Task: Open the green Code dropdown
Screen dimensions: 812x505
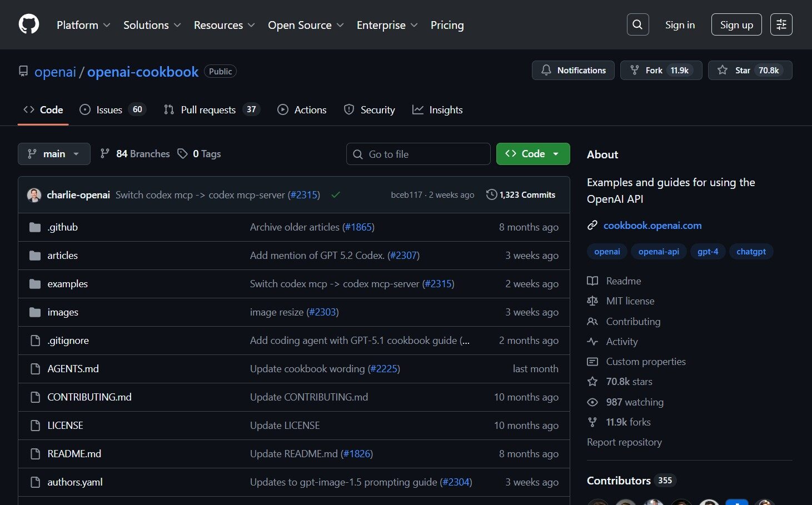Action: click(x=532, y=154)
